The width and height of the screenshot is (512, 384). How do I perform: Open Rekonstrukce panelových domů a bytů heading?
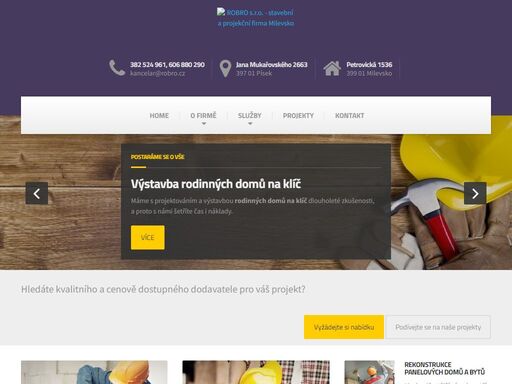[x=444, y=368]
